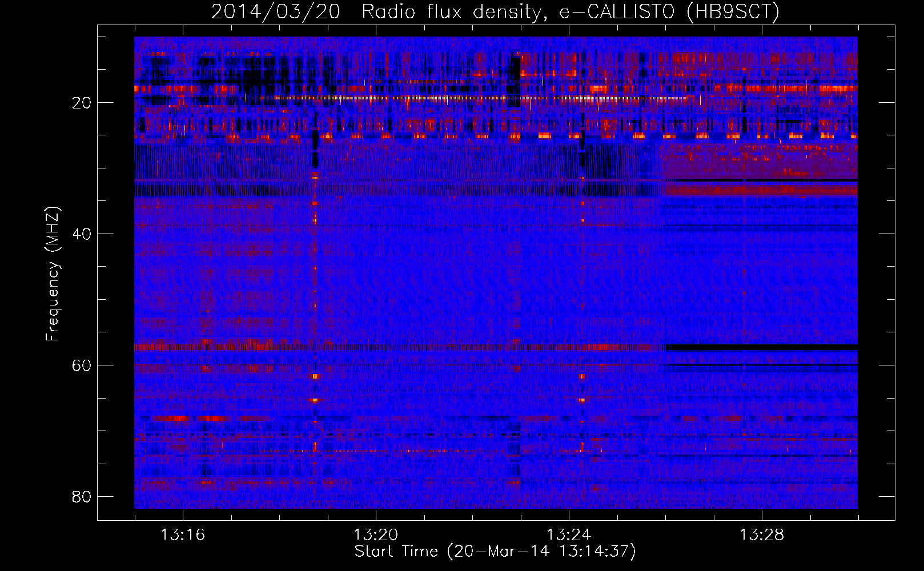Click the 20 MHz frequency tick label
The image size is (924, 571).
coord(82,103)
